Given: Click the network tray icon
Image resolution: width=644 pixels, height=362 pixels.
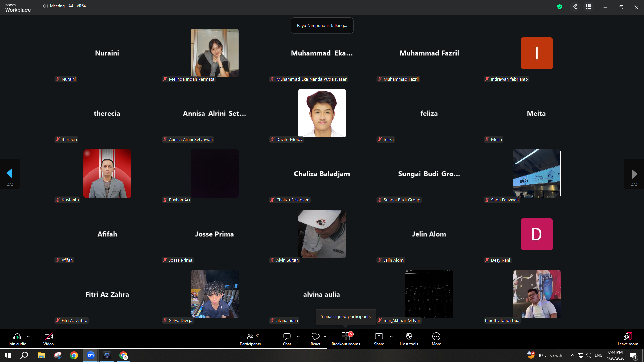Looking at the screenshot, I should coord(581,355).
